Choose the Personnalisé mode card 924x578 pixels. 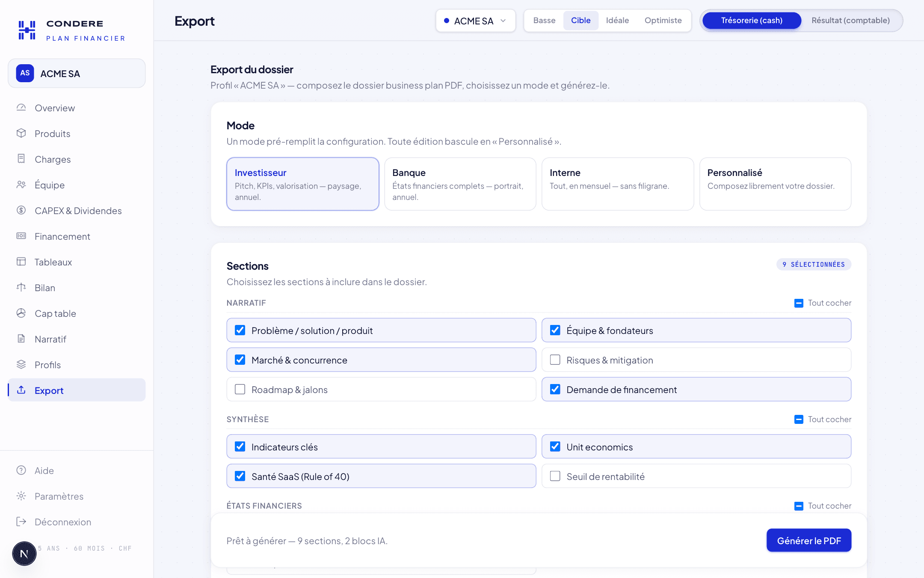(775, 184)
